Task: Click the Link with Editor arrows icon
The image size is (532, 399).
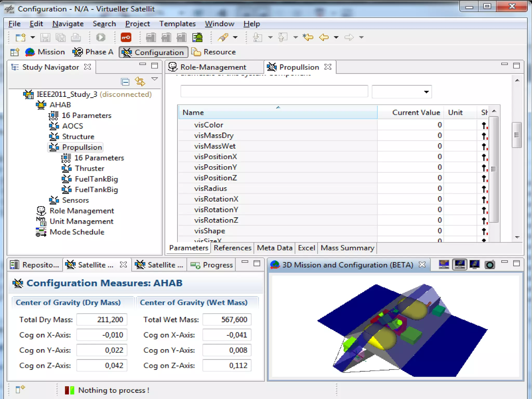Action: 140,82
